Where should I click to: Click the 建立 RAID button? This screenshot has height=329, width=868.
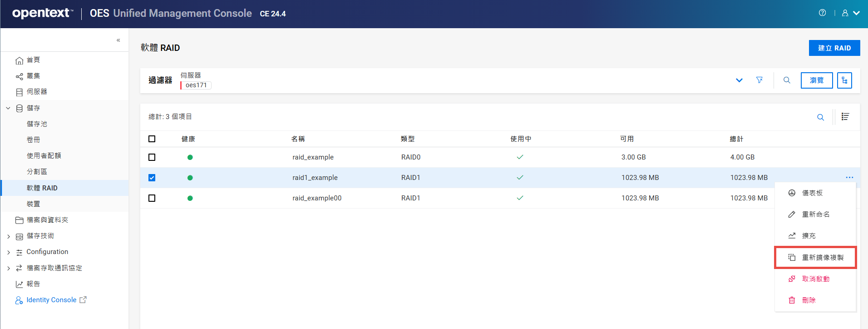pos(834,48)
